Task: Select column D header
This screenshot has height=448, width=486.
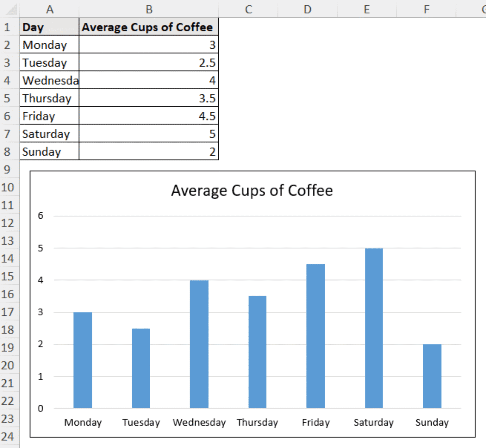Action: coord(307,9)
